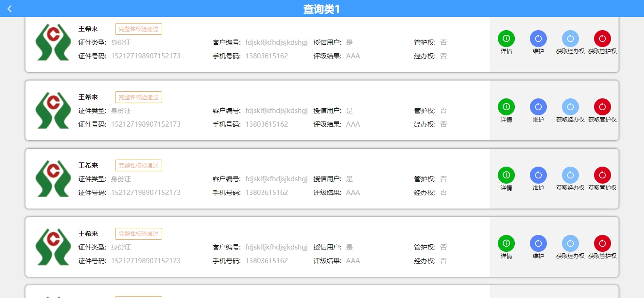Image resolution: width=644 pixels, height=298 pixels.
Task: Click the green logo on the first card
Action: point(53,42)
